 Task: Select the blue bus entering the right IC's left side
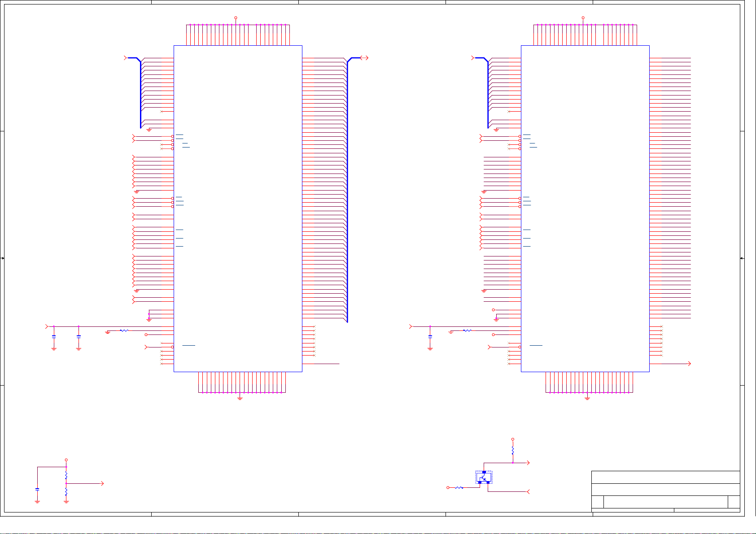(488, 93)
